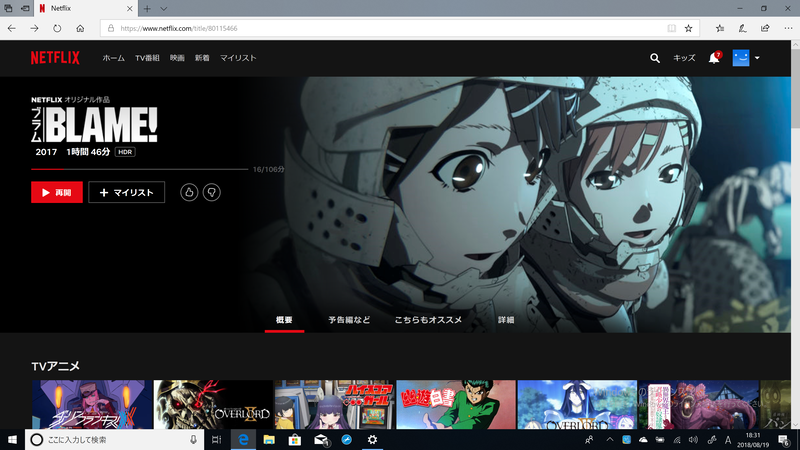Rate BLAME! thumbs down
The height and width of the screenshot is (450, 800).
click(x=211, y=192)
